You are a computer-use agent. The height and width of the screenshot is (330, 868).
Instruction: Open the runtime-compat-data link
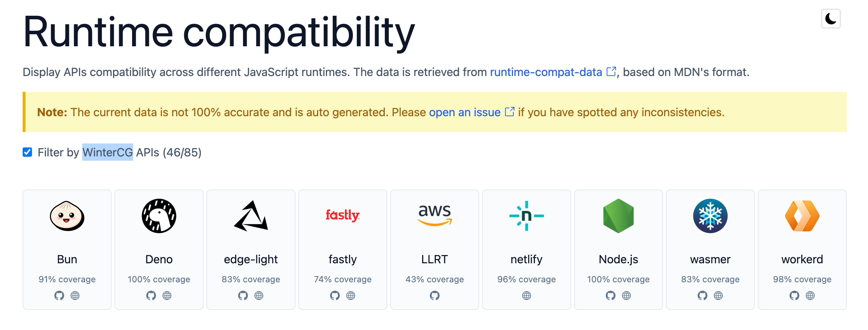tap(546, 72)
